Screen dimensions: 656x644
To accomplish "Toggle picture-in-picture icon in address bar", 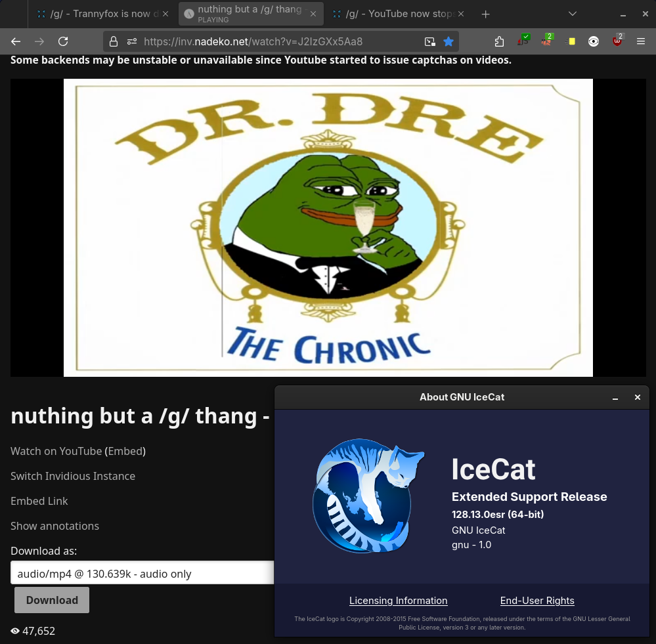I will 430,41.
